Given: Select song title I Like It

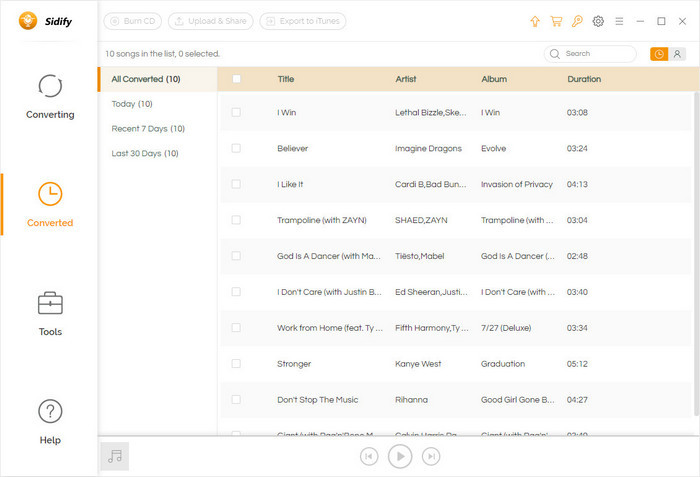Looking at the screenshot, I should 290,184.
